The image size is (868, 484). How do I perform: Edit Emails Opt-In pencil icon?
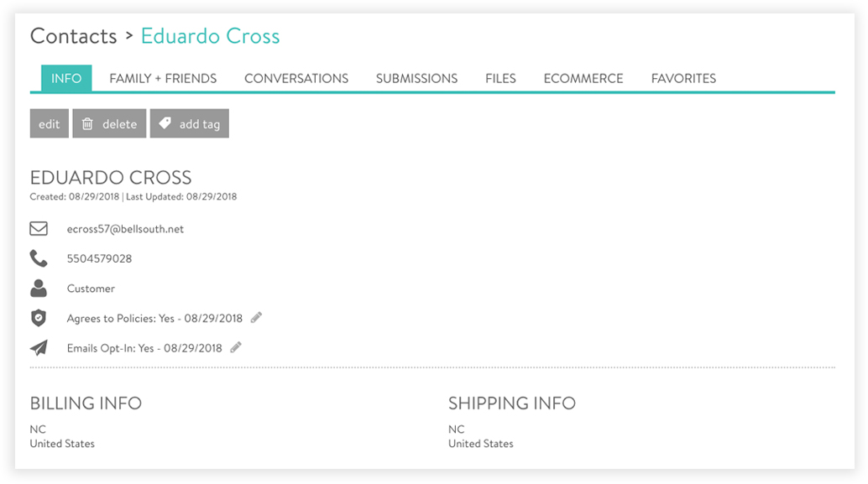point(237,347)
